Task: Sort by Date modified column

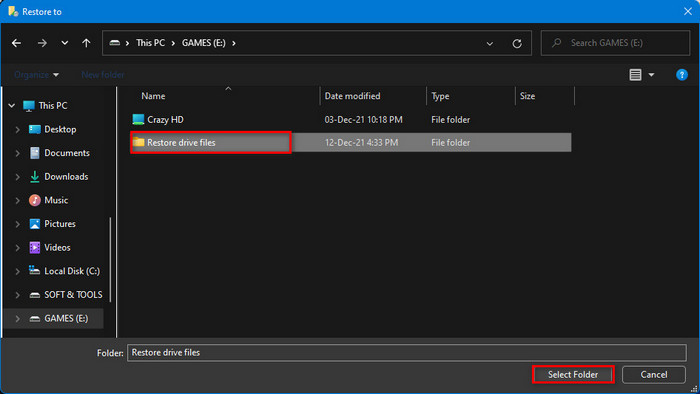Action: (352, 96)
